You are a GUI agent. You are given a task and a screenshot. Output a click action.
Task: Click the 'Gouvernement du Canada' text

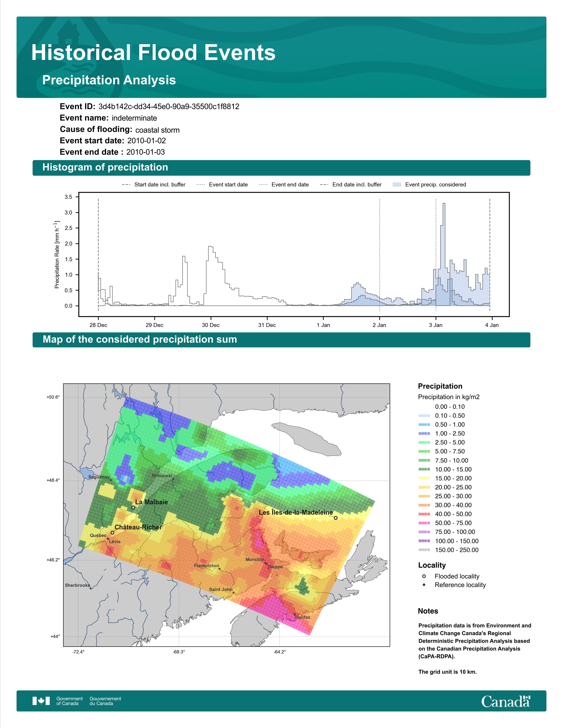pyautogui.click(x=105, y=701)
